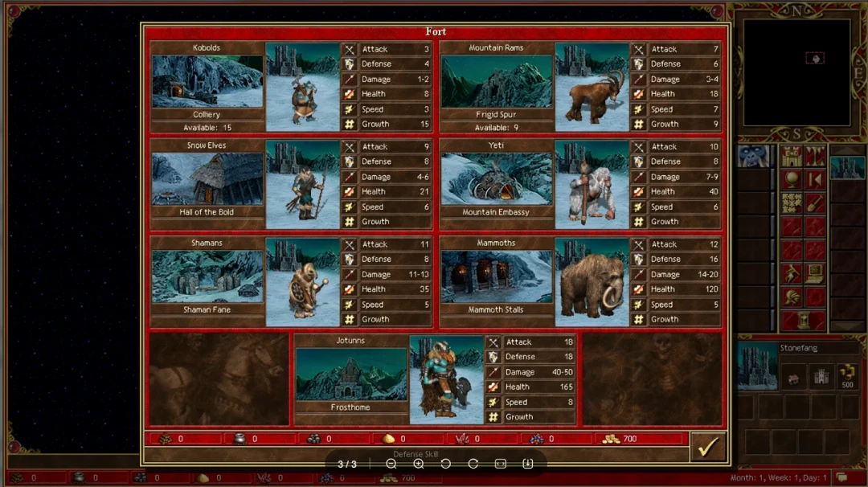Viewport: 868px width, 487px height.
Task: Click the Mammoths Health icon
Action: click(x=638, y=289)
